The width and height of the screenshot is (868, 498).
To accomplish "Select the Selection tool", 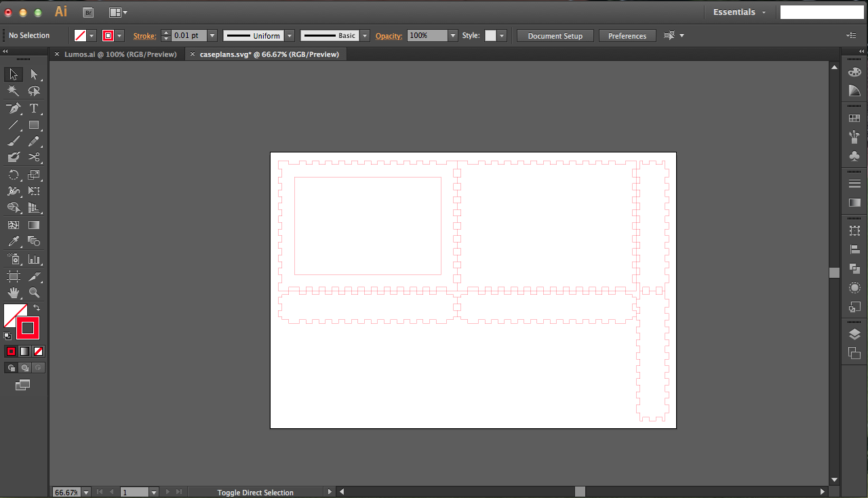I will click(14, 75).
